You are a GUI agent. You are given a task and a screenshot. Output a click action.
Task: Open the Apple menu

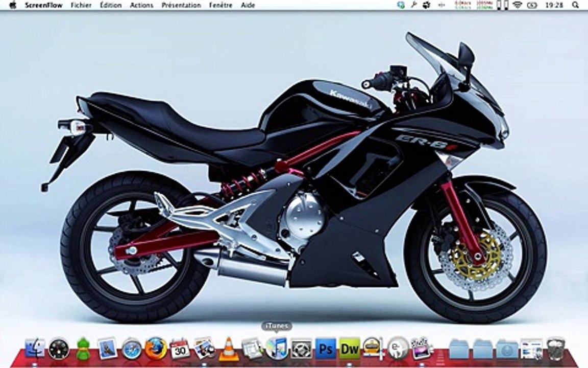click(x=13, y=5)
